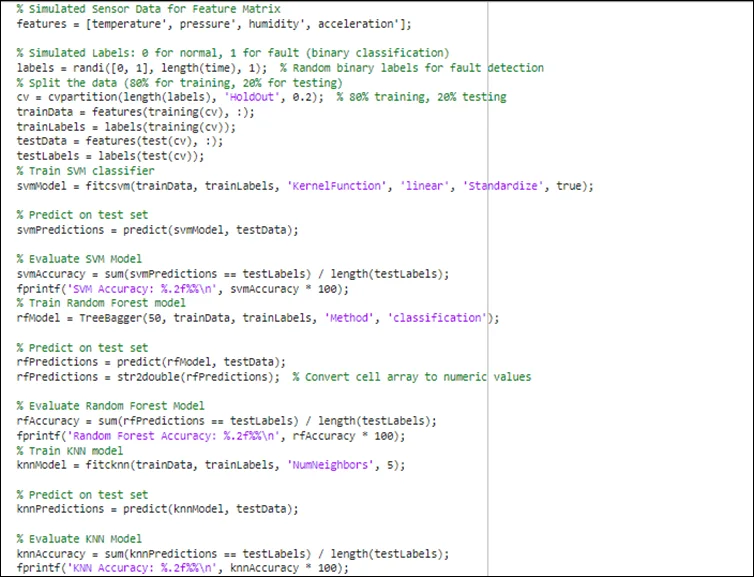Image resolution: width=754 pixels, height=577 pixels.
Task: Click the line "svmPredictions = predict(svmModel, testData);"
Action: (x=157, y=230)
